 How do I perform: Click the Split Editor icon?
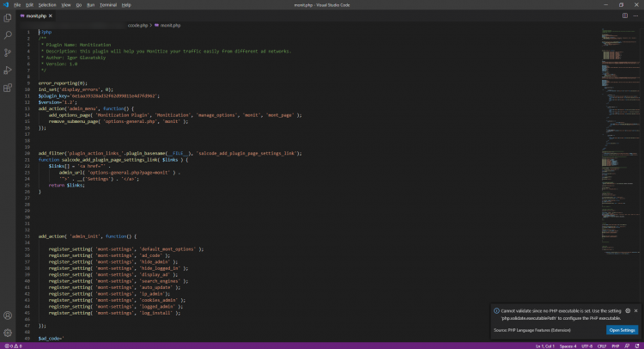(x=625, y=15)
